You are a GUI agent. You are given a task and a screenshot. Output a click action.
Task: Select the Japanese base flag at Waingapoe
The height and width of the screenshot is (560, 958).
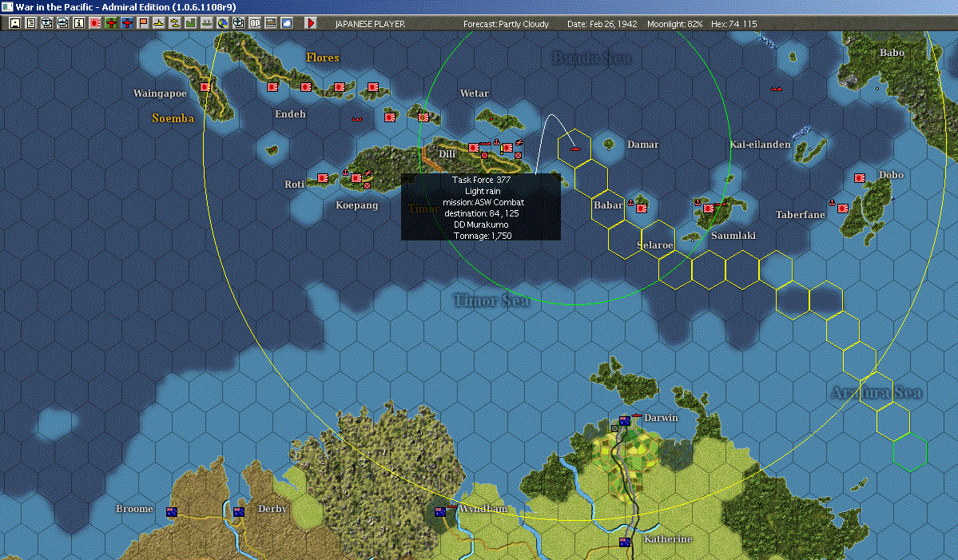click(205, 87)
